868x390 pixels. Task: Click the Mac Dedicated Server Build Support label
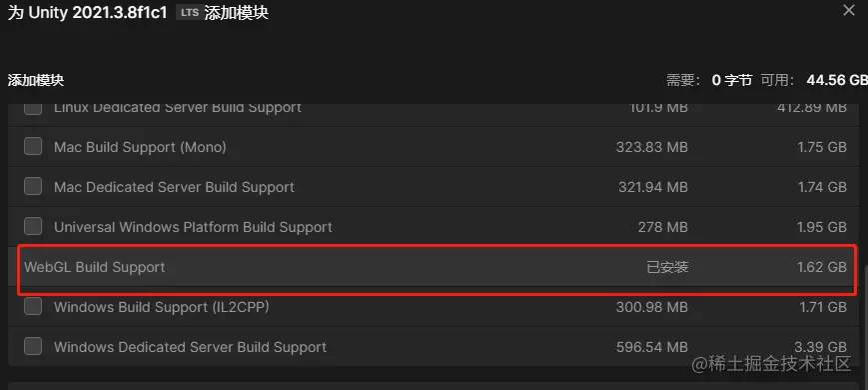pyautogui.click(x=175, y=187)
